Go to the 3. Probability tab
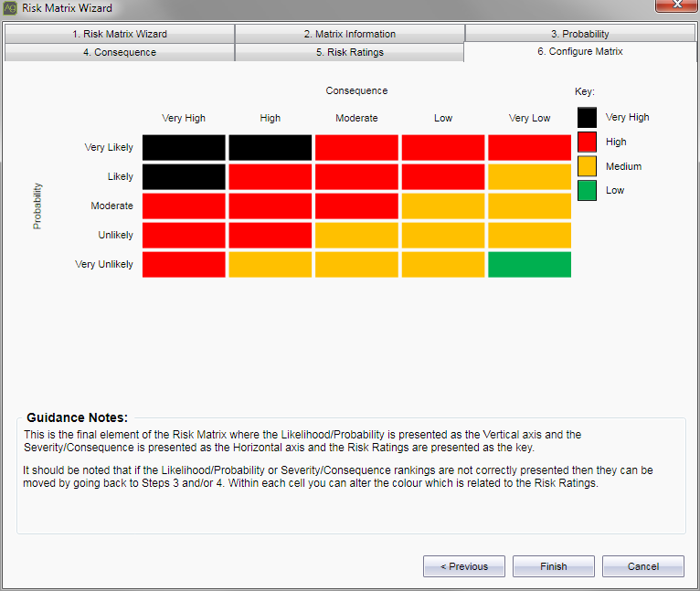700x591 pixels. click(580, 34)
